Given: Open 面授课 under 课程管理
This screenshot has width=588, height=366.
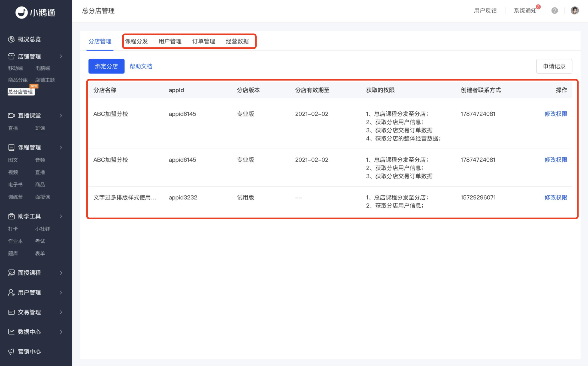Looking at the screenshot, I should pos(43,197).
